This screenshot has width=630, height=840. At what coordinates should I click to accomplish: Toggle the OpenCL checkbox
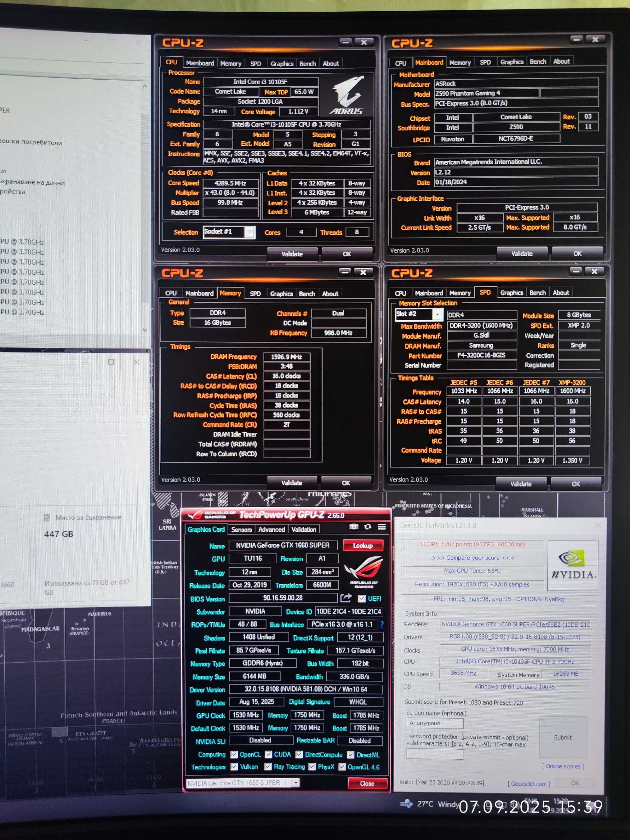(x=234, y=755)
